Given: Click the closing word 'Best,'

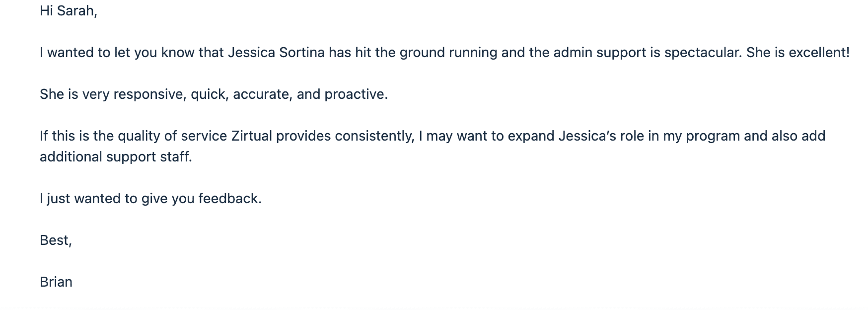Looking at the screenshot, I should [x=56, y=240].
